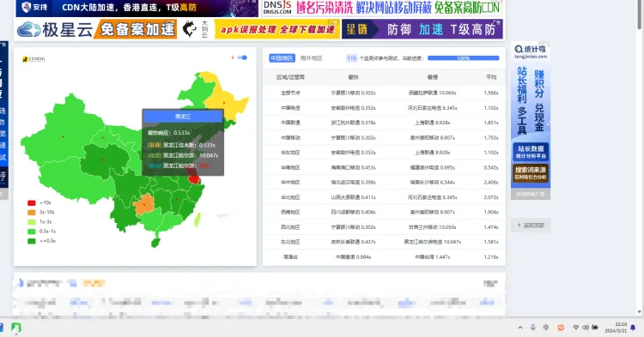Select the 中国电信 row label

pyautogui.click(x=290, y=108)
